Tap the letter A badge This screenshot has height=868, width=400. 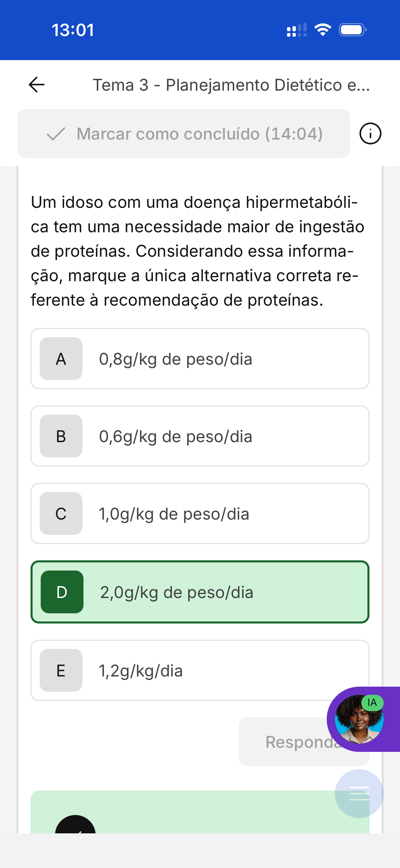(x=61, y=359)
